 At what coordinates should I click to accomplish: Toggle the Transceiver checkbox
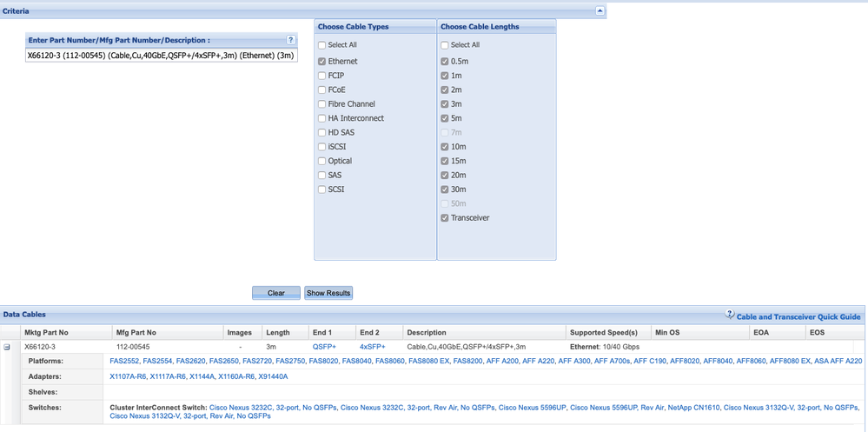445,217
